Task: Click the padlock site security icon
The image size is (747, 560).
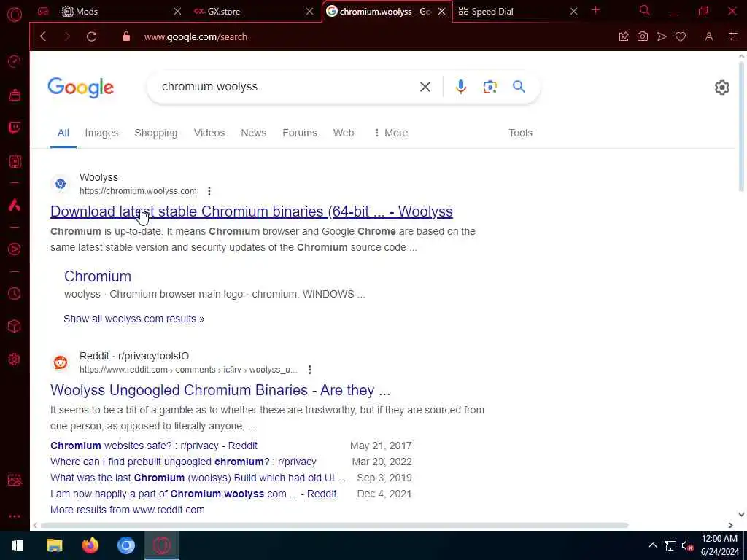Action: tap(125, 36)
